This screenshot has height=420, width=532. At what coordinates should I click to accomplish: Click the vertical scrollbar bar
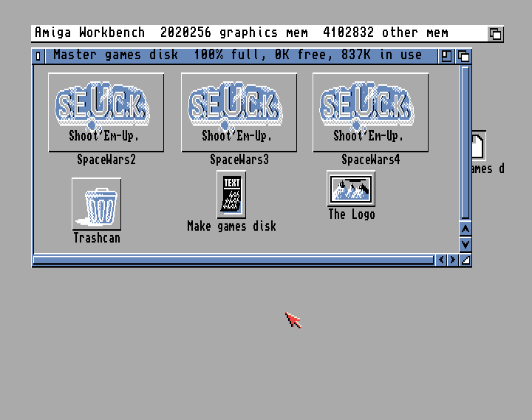coord(465,143)
